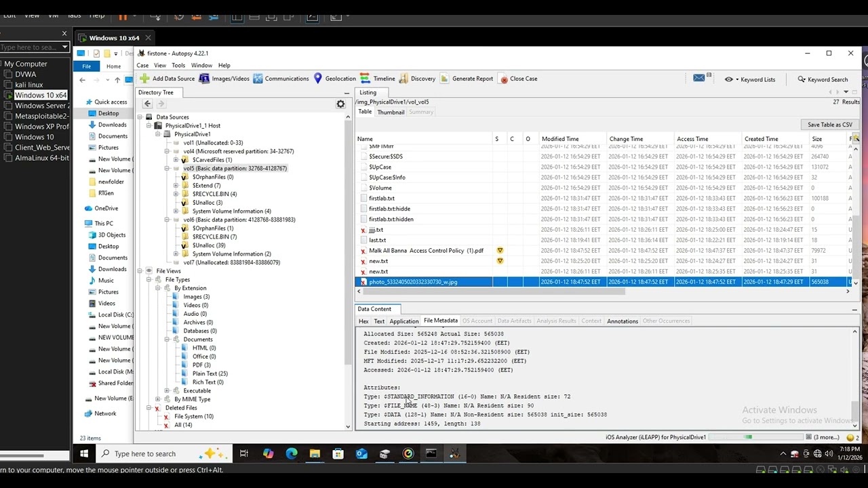Select the kali linux VM in library
Image resolution: width=868 pixels, height=488 pixels.
coord(29,85)
